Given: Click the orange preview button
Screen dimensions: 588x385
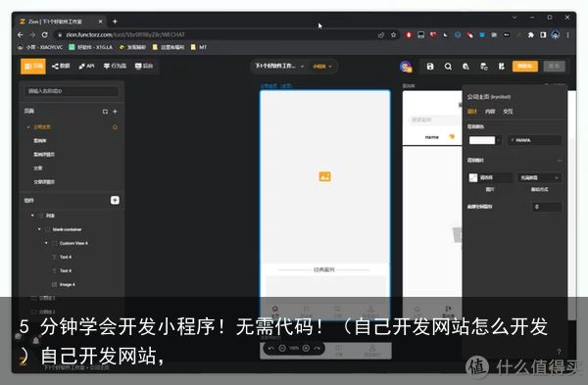Looking at the screenshot, I should pyautogui.click(x=525, y=67).
